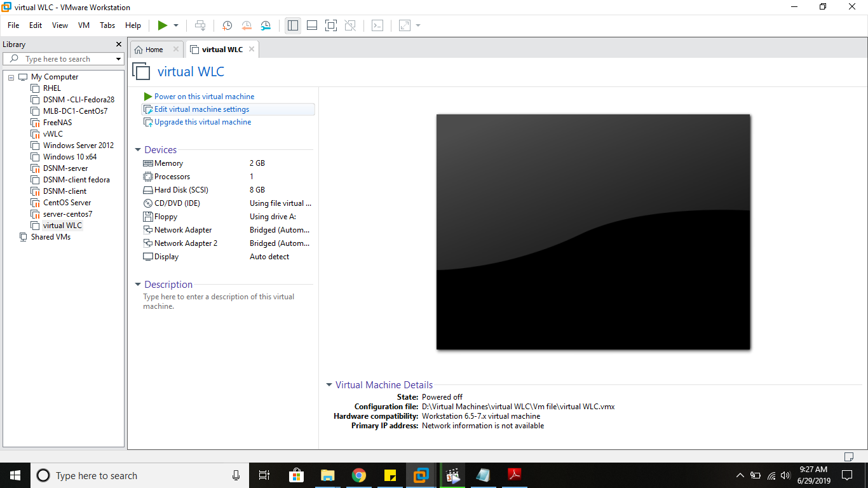Click the Floppy device icon
The width and height of the screenshot is (868, 488).
[x=148, y=217]
